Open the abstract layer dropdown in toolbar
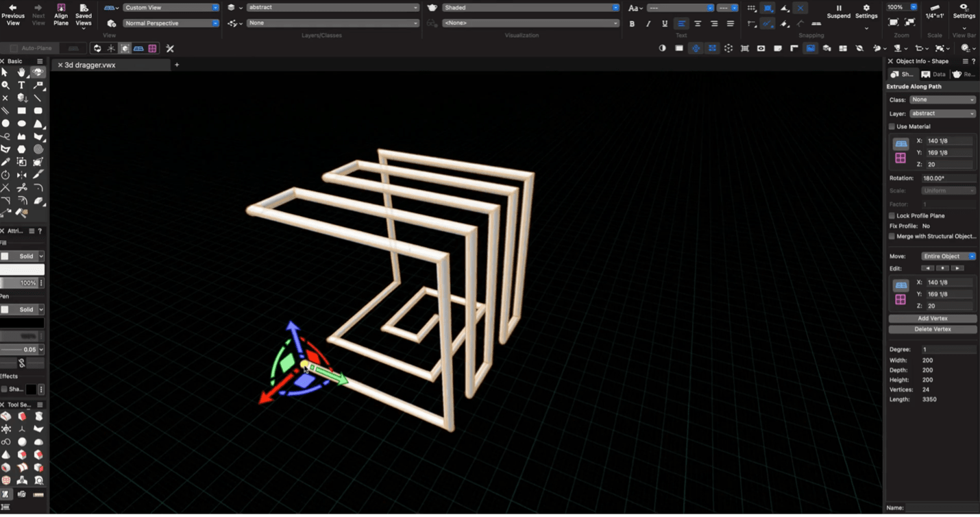This screenshot has width=980, height=517. (x=333, y=8)
